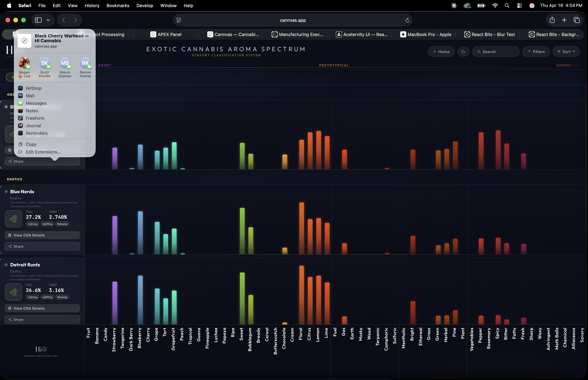View COA Details for Blue Nerds
Screen dimensions: 588x380
pyautogui.click(x=42, y=235)
